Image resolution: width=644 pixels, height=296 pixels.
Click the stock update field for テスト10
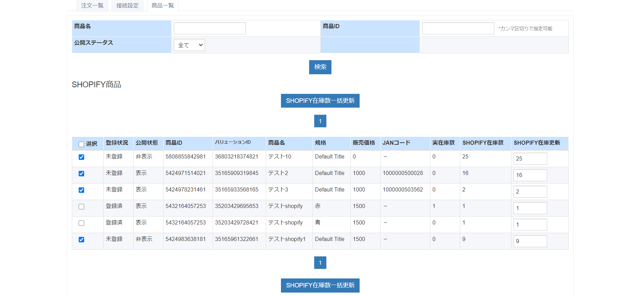[530, 158]
